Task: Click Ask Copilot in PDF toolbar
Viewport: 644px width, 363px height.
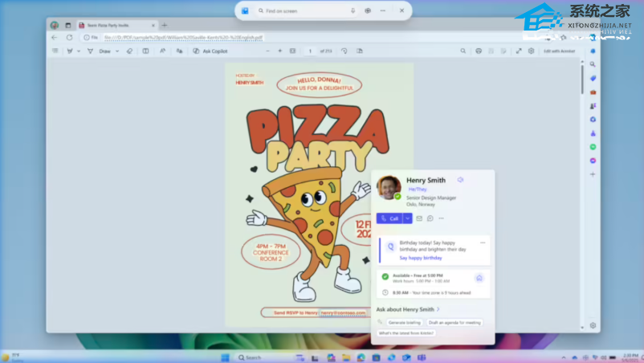Action: pos(210,51)
